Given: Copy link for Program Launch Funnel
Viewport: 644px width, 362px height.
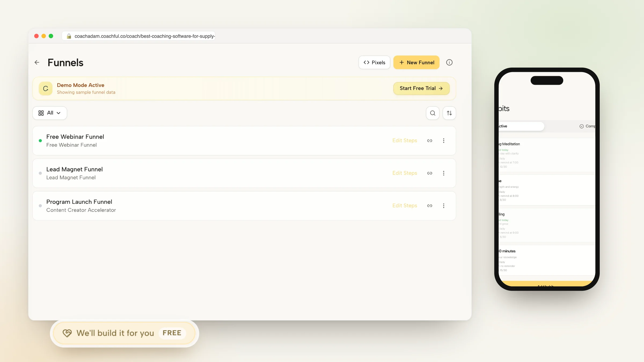Looking at the screenshot, I should (x=430, y=206).
